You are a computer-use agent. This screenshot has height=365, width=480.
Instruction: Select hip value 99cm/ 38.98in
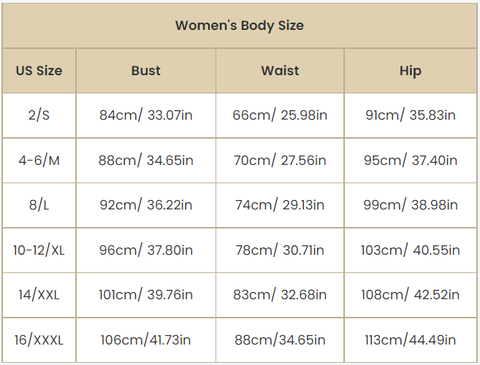click(x=410, y=205)
